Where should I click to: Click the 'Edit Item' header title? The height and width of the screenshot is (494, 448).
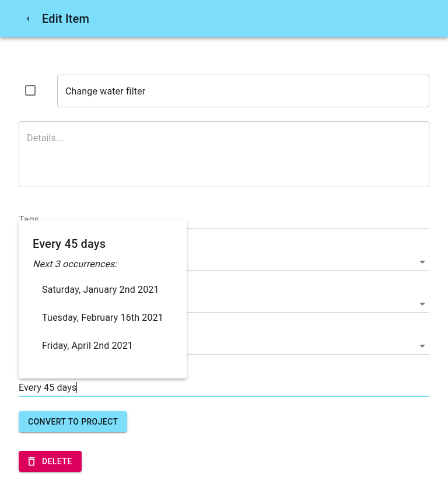click(65, 19)
